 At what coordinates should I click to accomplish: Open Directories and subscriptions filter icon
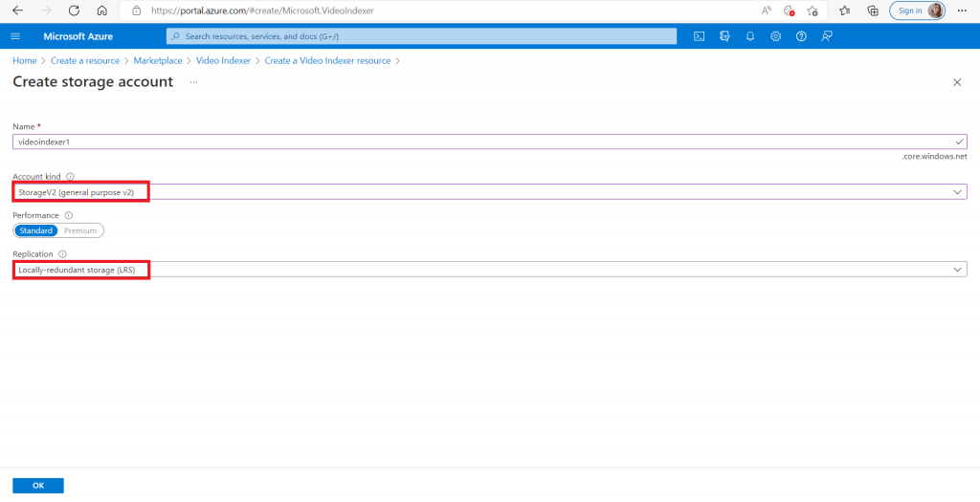pos(724,36)
